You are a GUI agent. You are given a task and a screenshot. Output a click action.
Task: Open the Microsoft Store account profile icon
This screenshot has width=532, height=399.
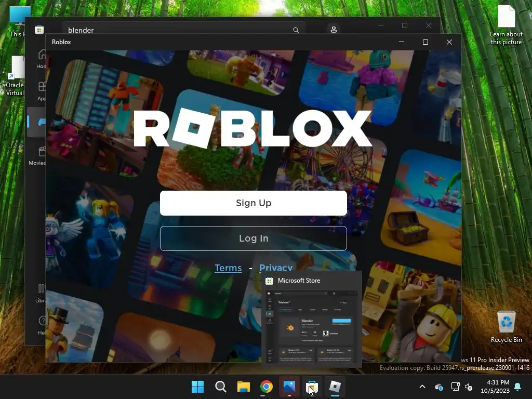click(334, 30)
